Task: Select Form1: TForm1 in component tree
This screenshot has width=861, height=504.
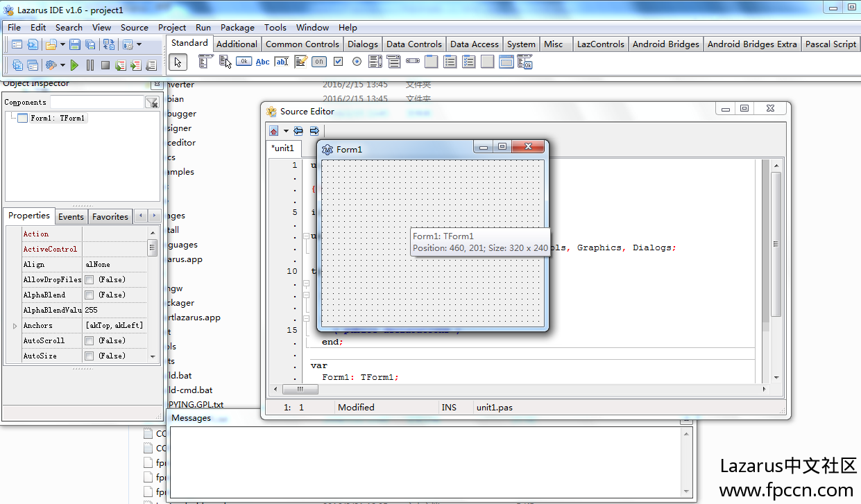Action: click(x=58, y=118)
